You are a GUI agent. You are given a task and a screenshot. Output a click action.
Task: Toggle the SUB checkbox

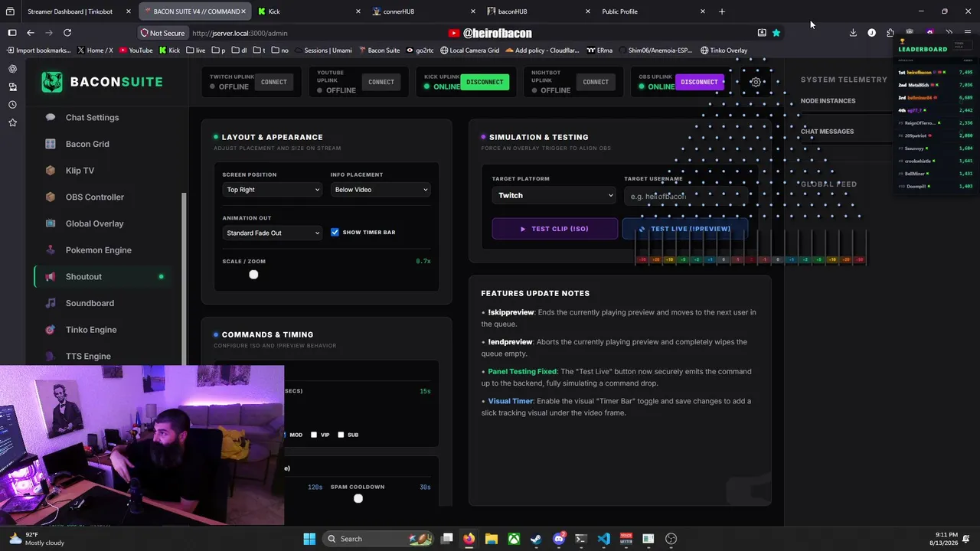pyautogui.click(x=341, y=435)
